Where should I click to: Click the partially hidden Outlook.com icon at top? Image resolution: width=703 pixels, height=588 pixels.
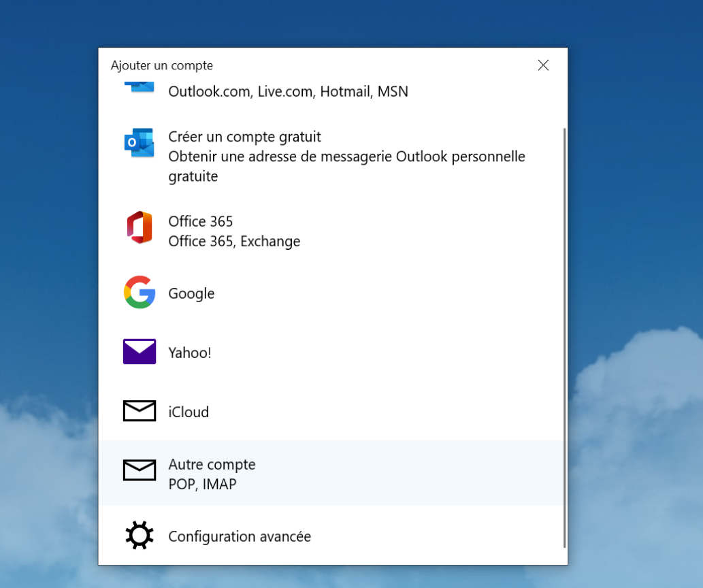click(x=139, y=86)
